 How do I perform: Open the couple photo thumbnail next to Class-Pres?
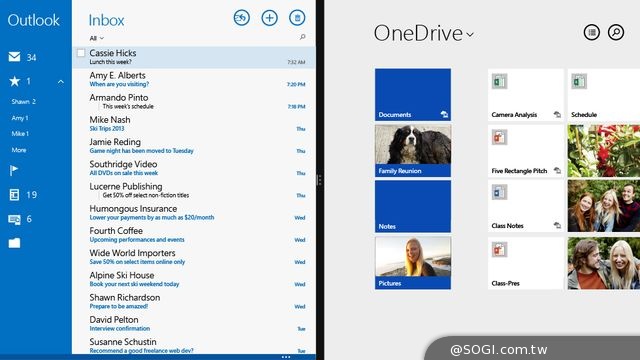click(x=604, y=263)
